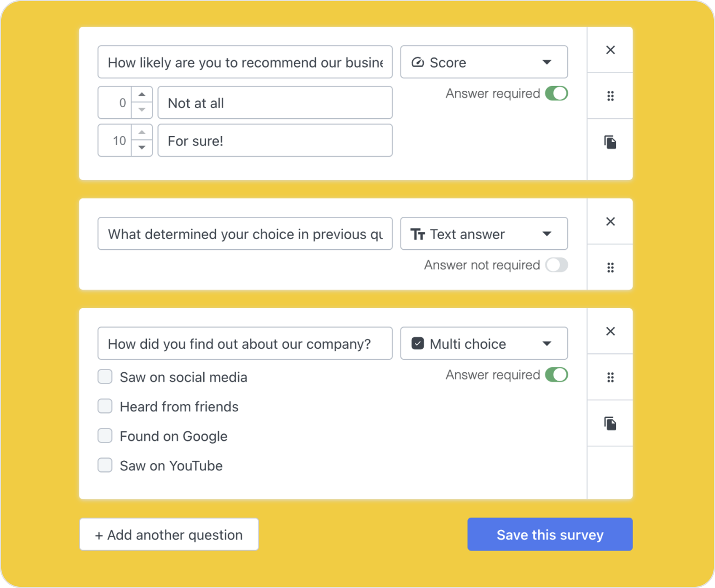Increase the minimum score value stepper
Screen dimensions: 715x588
142,95
